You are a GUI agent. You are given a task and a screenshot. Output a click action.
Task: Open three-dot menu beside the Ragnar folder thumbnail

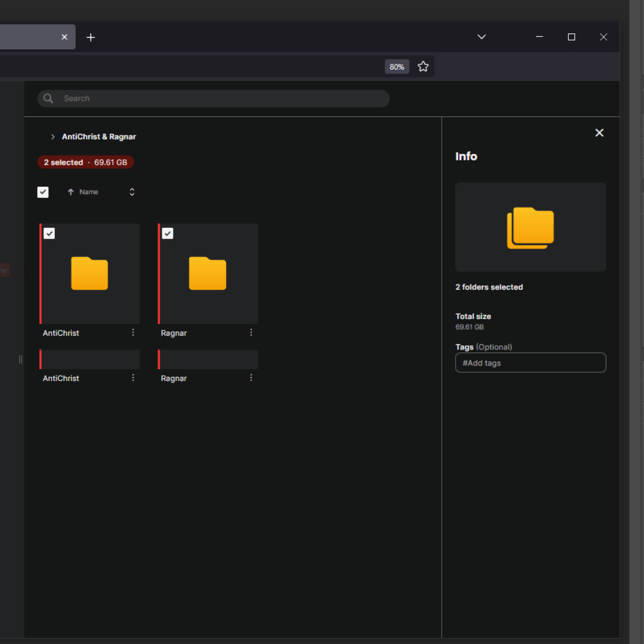pos(251,333)
